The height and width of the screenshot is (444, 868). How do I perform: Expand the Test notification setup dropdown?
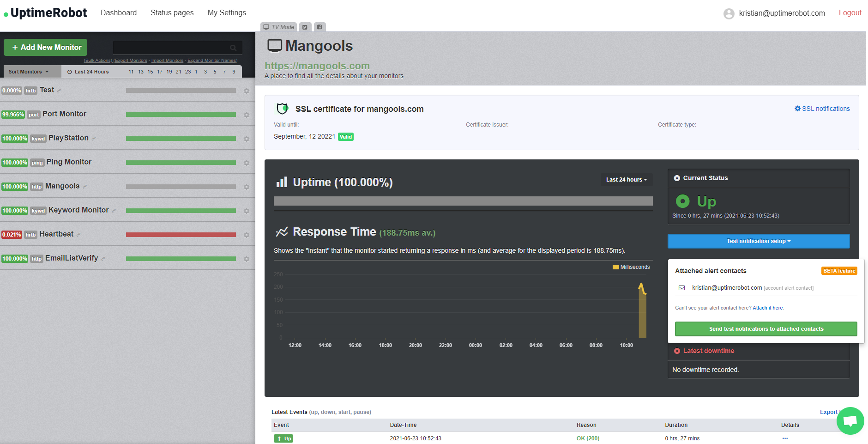click(758, 241)
